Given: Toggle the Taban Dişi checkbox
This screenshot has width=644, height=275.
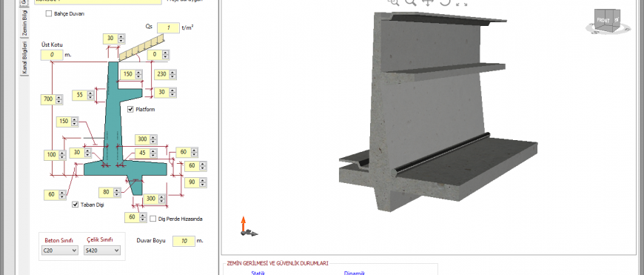Looking at the screenshot, I should (76, 205).
